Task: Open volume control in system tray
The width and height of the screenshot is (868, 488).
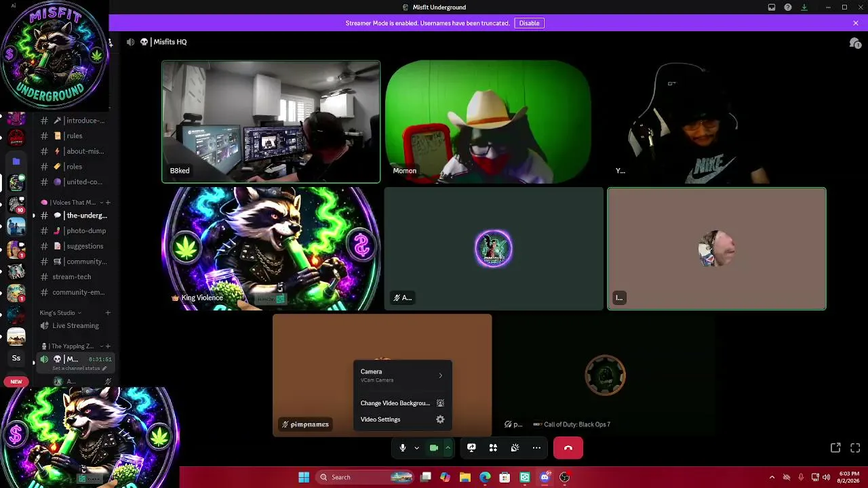Action: point(826,477)
